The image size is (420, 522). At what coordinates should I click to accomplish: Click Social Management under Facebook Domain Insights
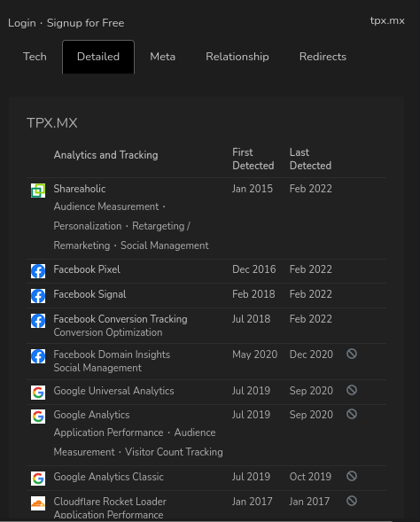click(97, 368)
